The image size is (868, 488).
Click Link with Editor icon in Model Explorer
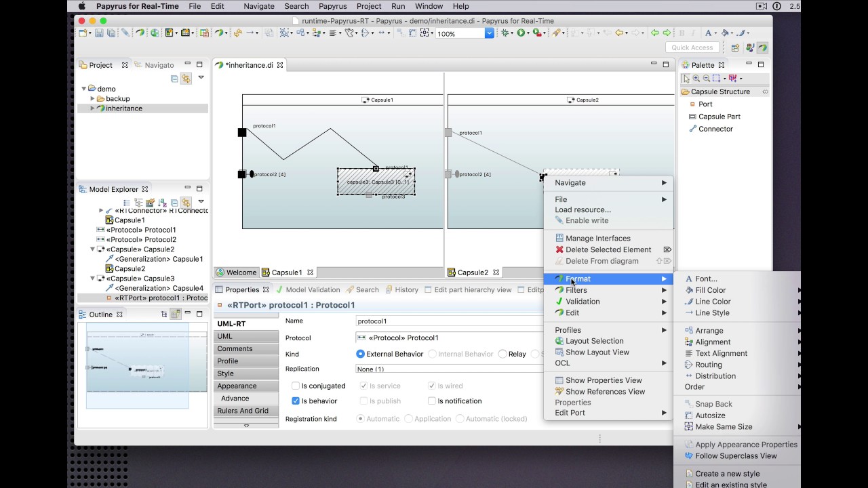pyautogui.click(x=185, y=203)
